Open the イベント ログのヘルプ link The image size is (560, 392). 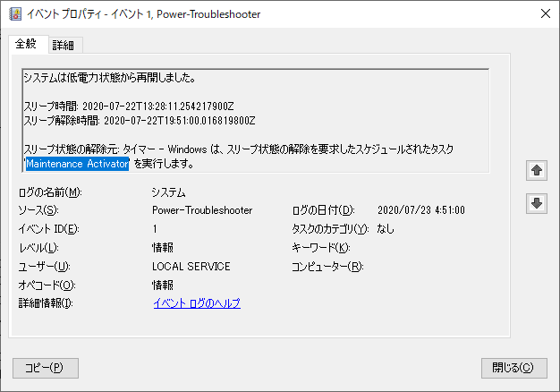point(197,303)
